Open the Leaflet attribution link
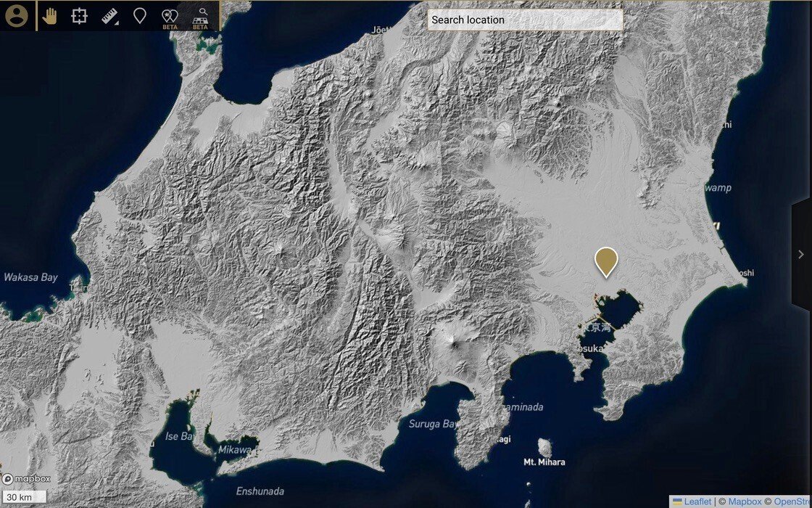The width and height of the screenshot is (812, 508). coord(692,501)
